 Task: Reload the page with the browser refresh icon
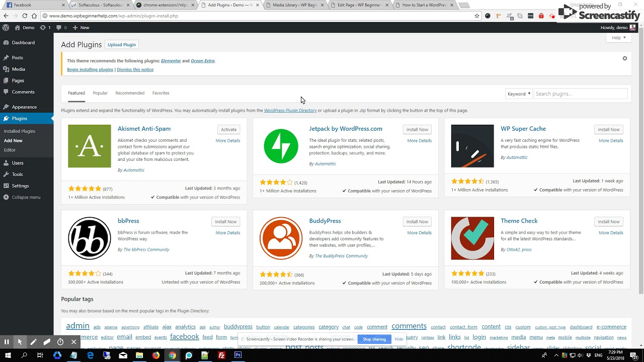(x=25, y=16)
